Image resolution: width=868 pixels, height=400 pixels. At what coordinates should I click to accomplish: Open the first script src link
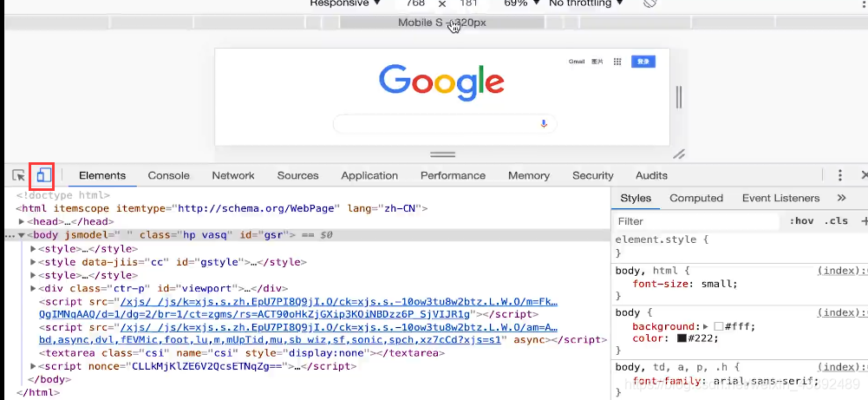tap(298, 308)
